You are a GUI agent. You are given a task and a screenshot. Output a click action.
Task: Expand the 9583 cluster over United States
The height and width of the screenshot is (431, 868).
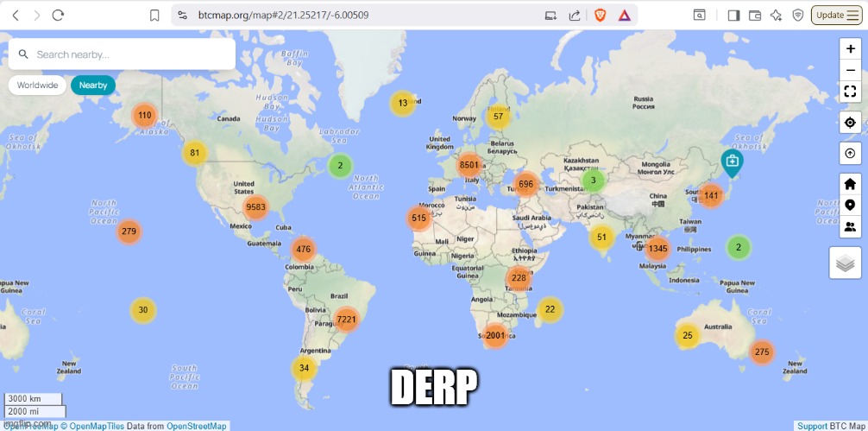[255, 207]
